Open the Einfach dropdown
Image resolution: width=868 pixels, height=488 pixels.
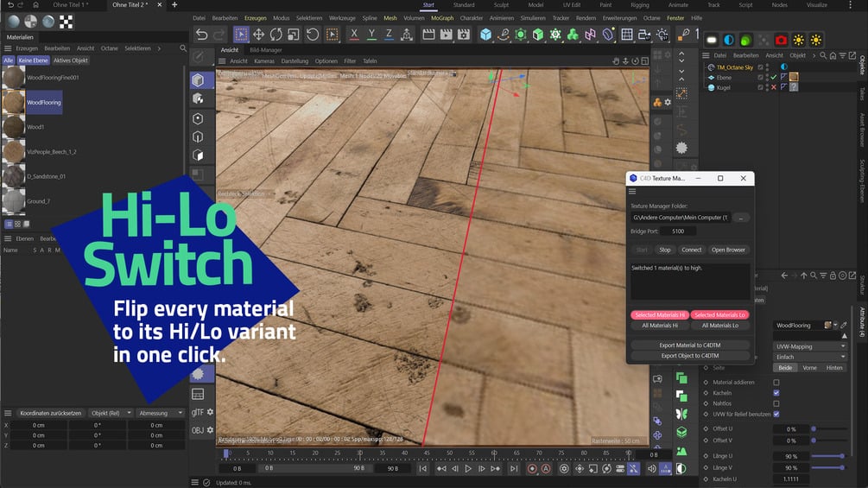(810, 357)
